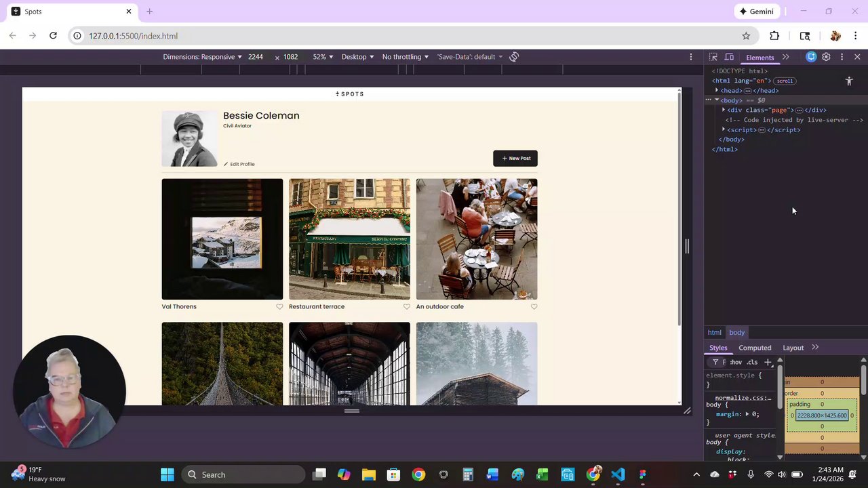The width and height of the screenshot is (868, 488).
Task: Click the New Post button
Action: pos(515,158)
